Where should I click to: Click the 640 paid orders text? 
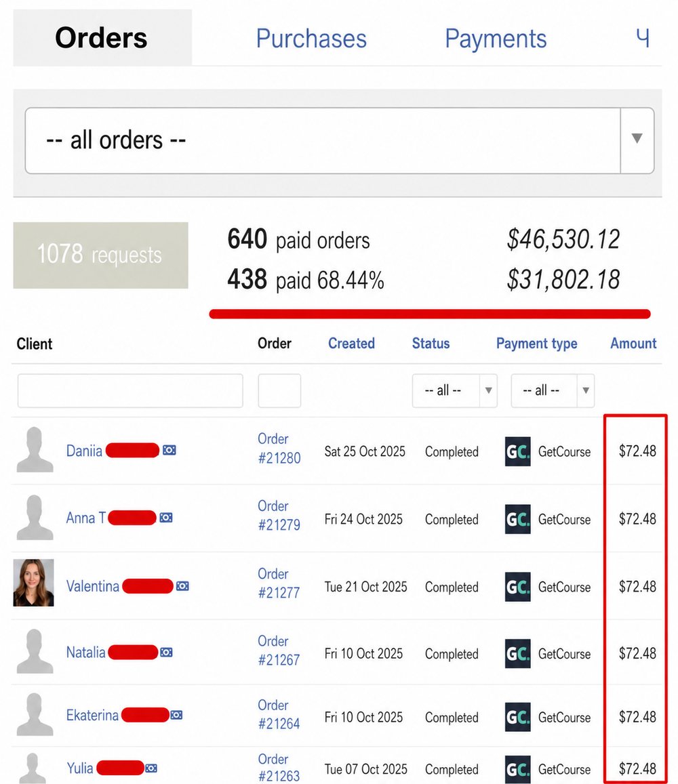coord(299,239)
